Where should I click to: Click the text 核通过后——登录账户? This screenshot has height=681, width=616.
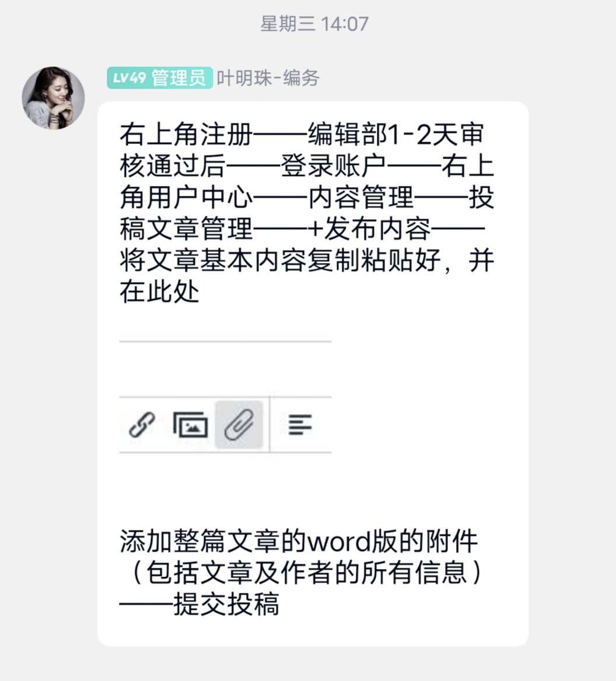tap(253, 166)
